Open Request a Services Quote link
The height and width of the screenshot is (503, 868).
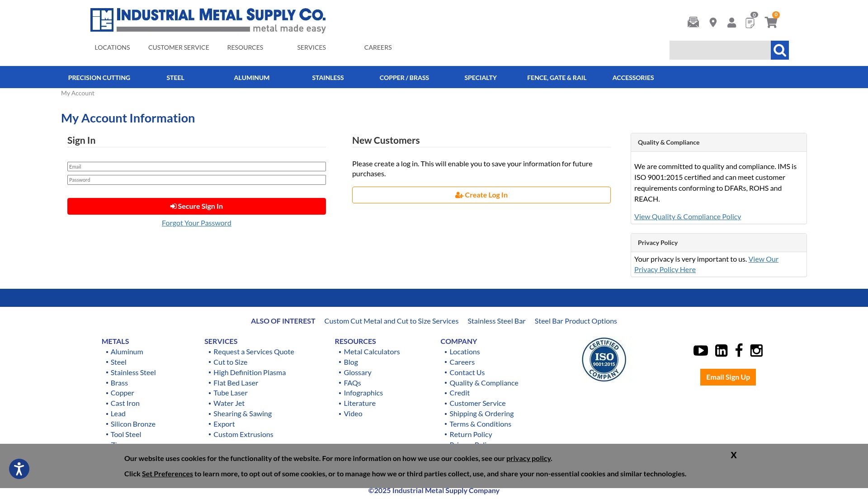click(254, 352)
